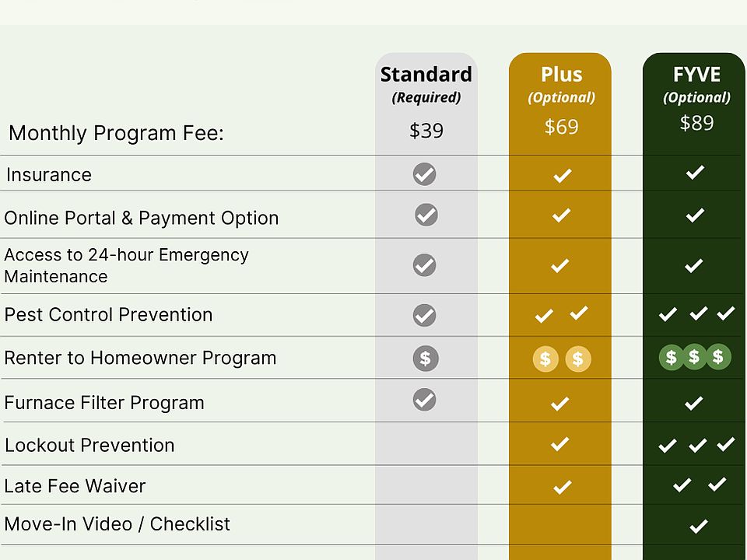Click a gold dollar coin in Plus column
This screenshot has height=560, width=747.
[x=545, y=359]
